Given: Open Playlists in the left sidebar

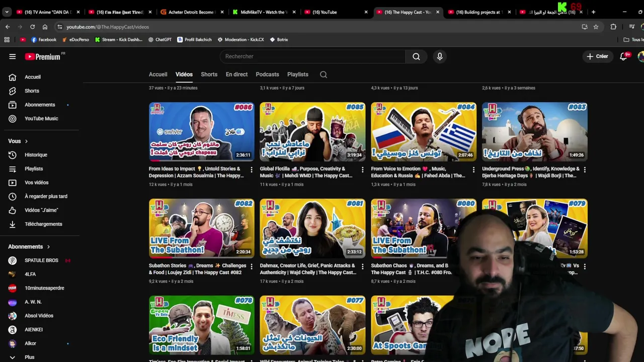Looking at the screenshot, I should (34, 169).
